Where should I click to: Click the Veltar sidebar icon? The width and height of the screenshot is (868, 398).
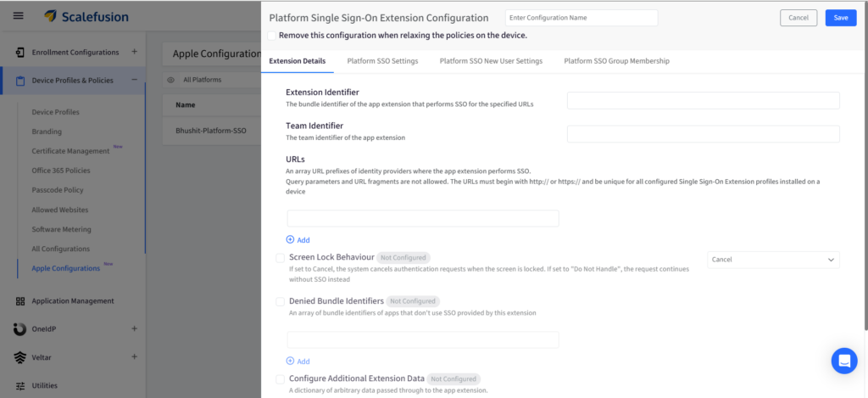tap(19, 357)
